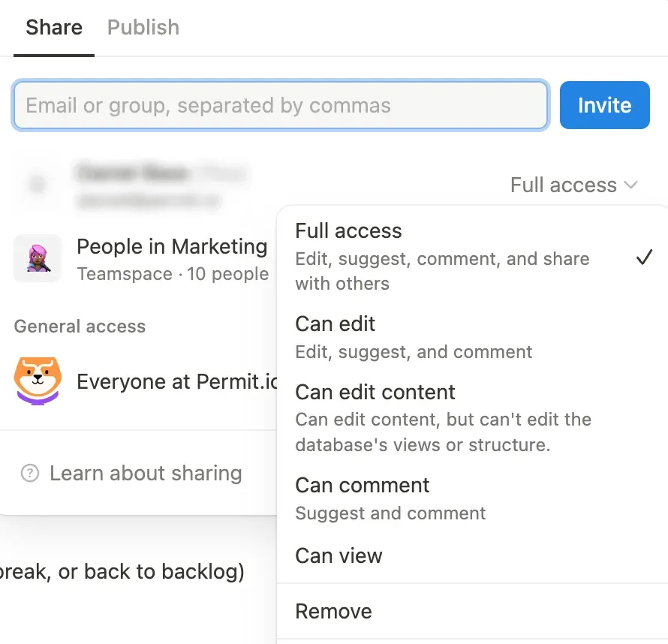Click the question mark help icon
Viewport: 668px width, 644px height.
coord(30,474)
